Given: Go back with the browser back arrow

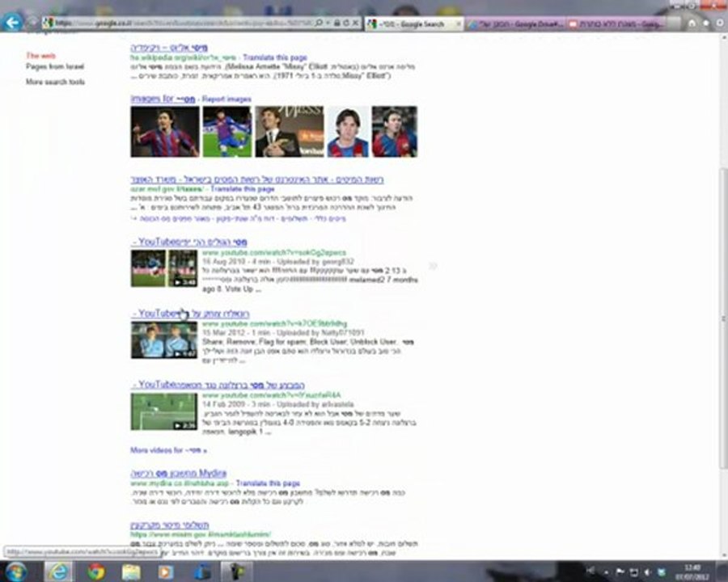Looking at the screenshot, I should (12, 21).
